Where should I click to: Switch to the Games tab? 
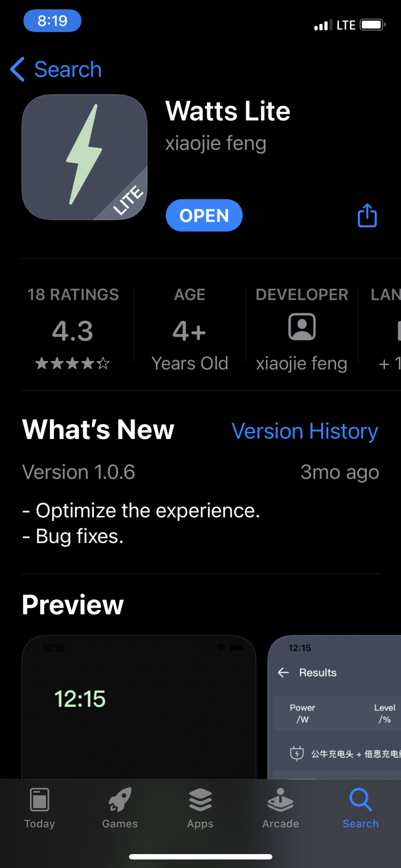point(120,809)
